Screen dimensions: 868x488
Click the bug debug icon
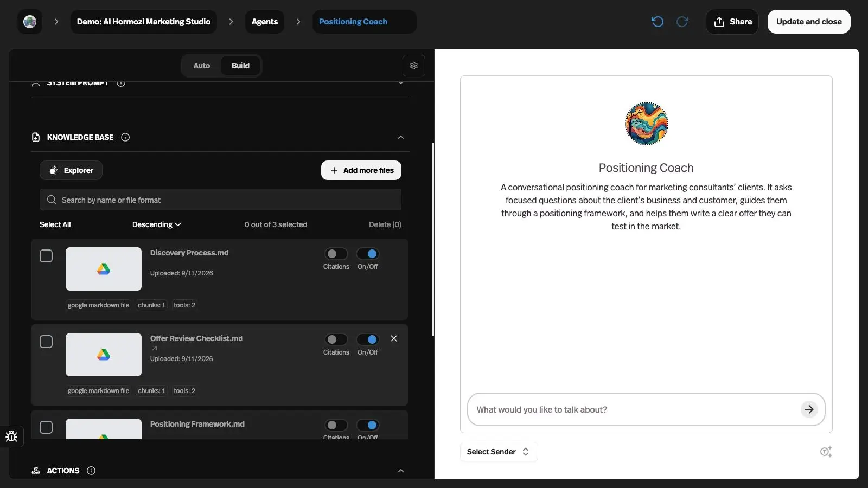click(x=11, y=436)
